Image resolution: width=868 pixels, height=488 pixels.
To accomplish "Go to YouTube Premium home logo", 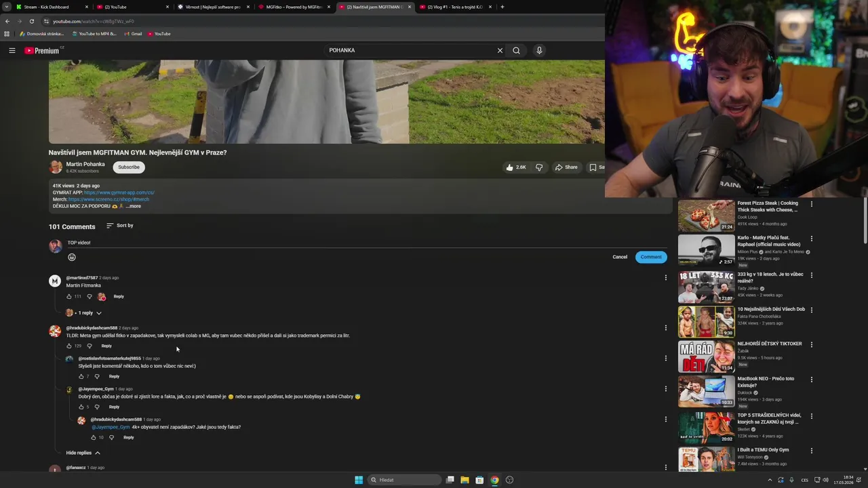I will pyautogui.click(x=43, y=50).
